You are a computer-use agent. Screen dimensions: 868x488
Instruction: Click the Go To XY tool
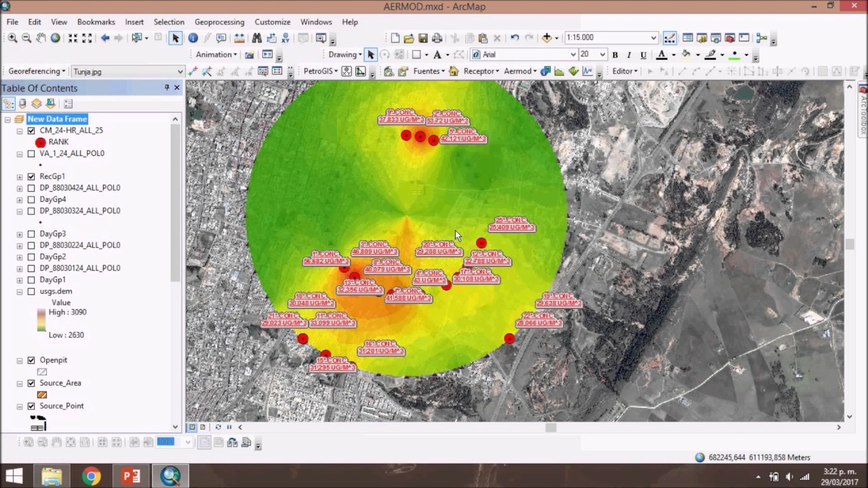tap(285, 38)
